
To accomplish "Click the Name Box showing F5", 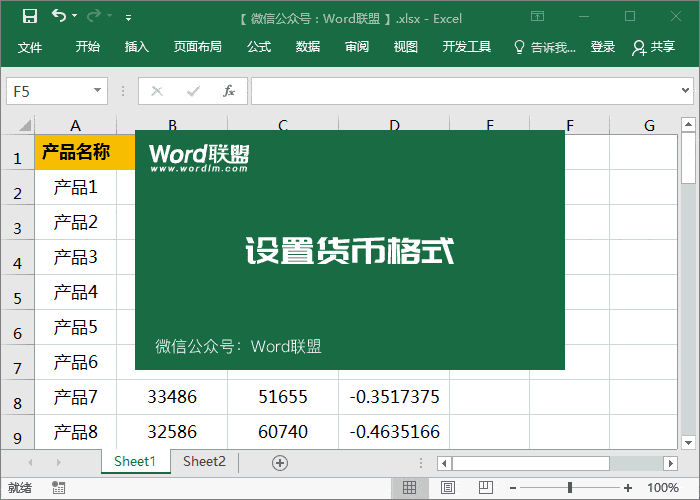I will tap(49, 92).
